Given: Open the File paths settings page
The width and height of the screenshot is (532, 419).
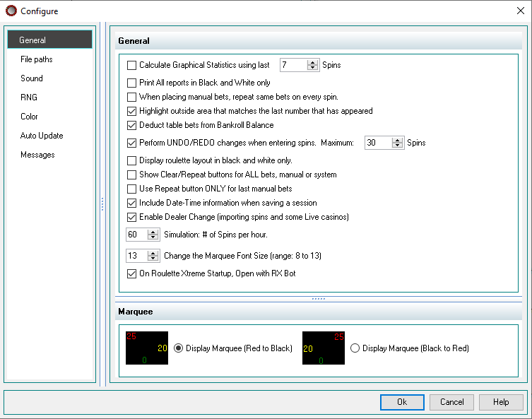Looking at the screenshot, I should [36, 59].
